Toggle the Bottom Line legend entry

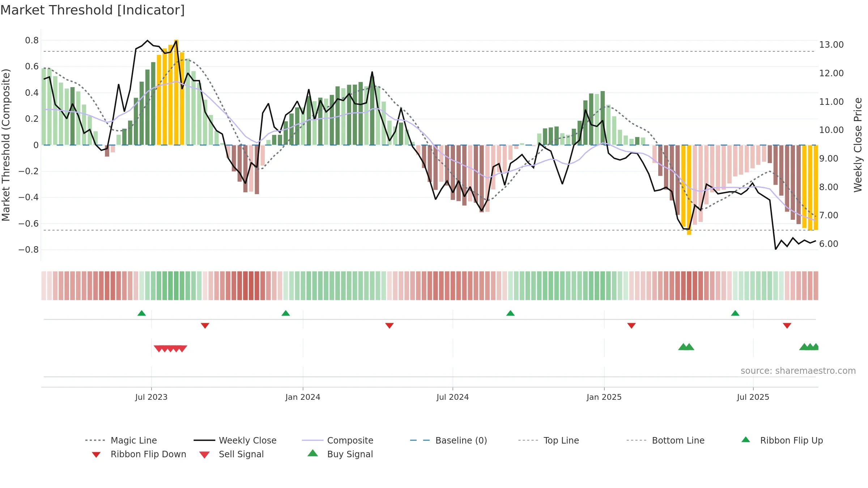click(x=665, y=440)
